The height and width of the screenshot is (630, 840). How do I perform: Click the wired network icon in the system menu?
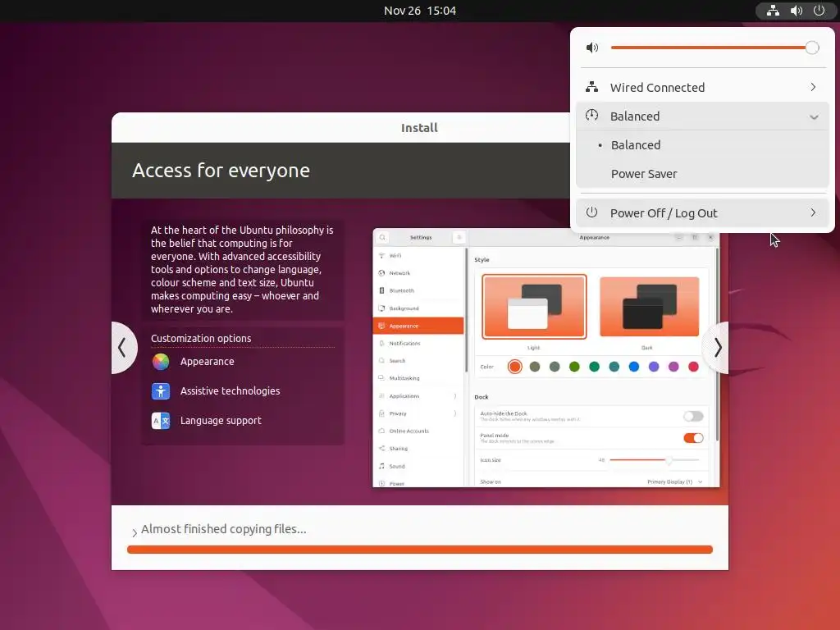[592, 87]
